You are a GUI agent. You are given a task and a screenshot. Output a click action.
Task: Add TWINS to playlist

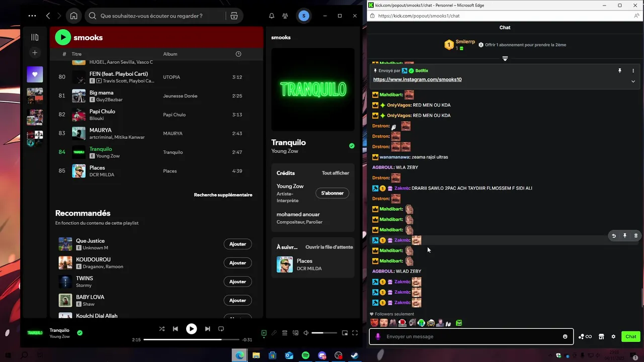point(237,282)
